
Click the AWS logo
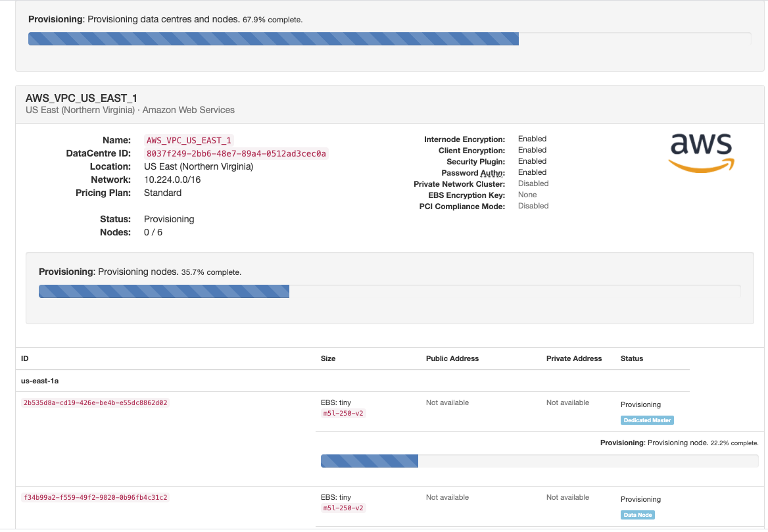[700, 153]
